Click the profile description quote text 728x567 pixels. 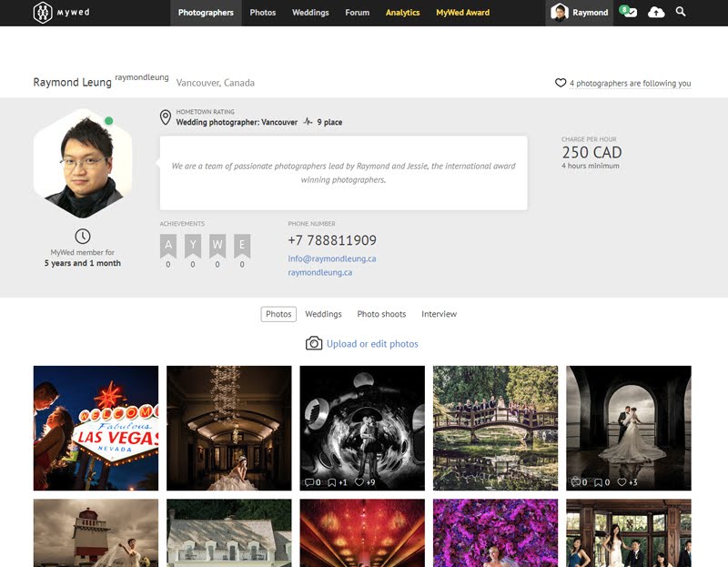point(344,173)
